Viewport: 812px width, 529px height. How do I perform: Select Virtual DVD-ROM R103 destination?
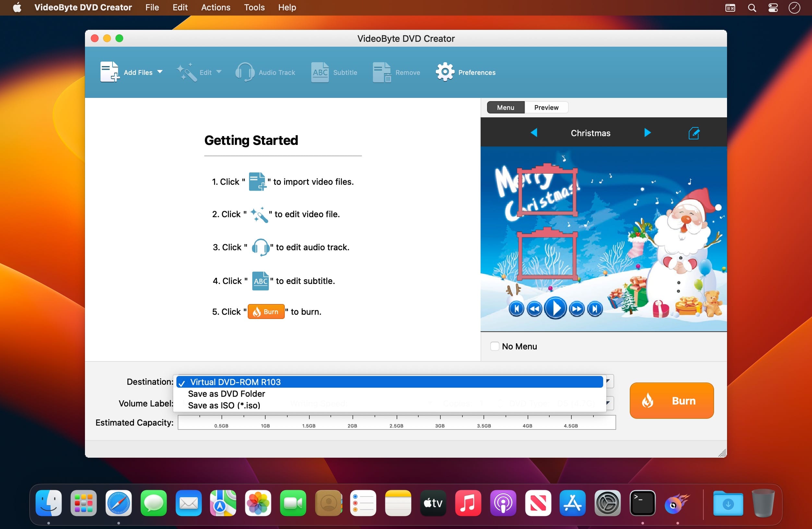click(x=235, y=382)
